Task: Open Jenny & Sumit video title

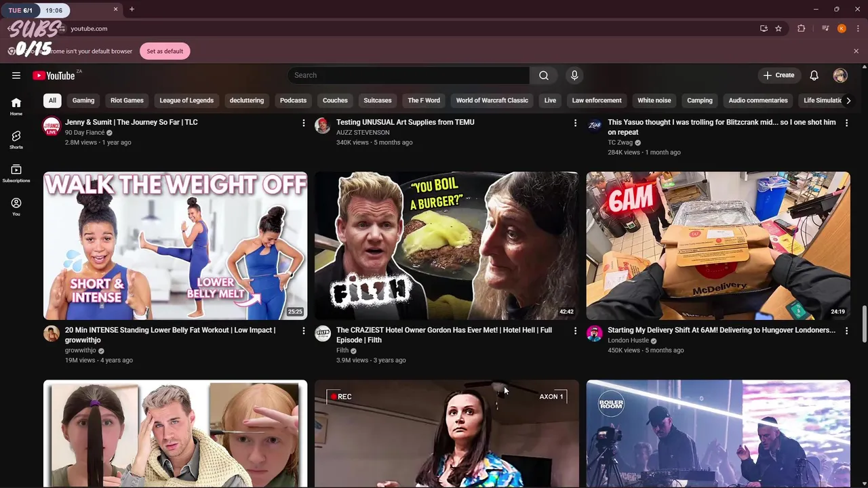Action: [132, 122]
